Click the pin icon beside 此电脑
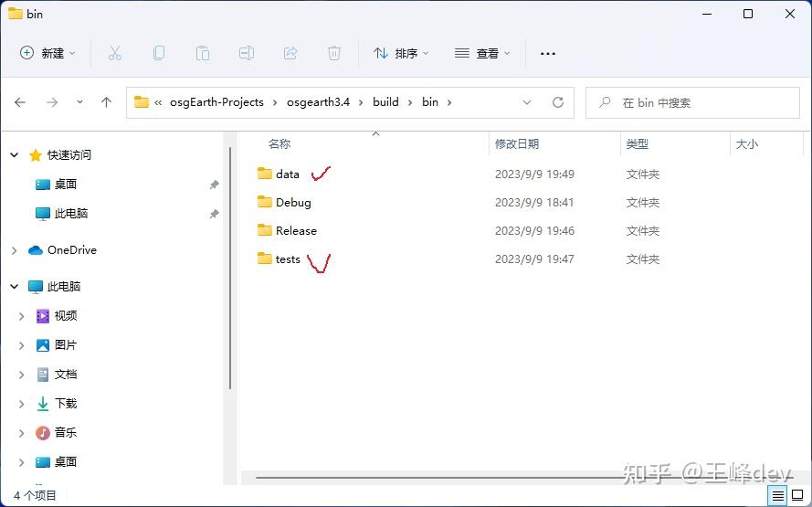Viewport: 812px width, 507px height. tap(214, 214)
